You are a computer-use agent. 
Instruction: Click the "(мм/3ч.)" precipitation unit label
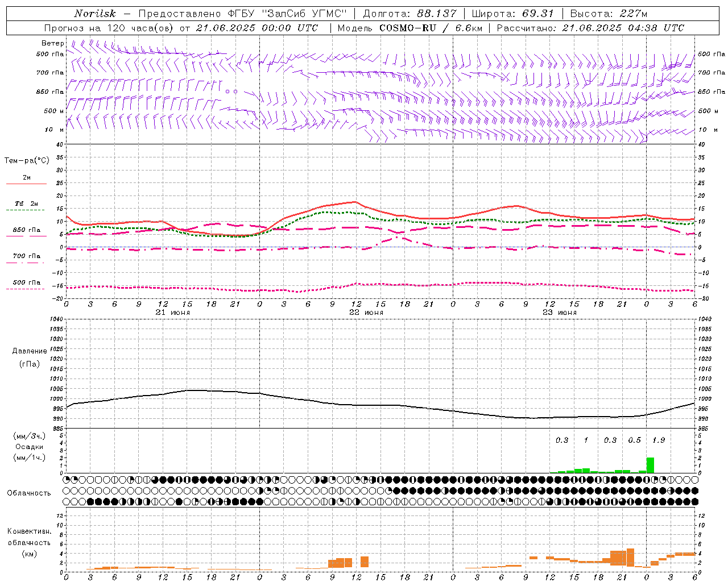(x=30, y=436)
